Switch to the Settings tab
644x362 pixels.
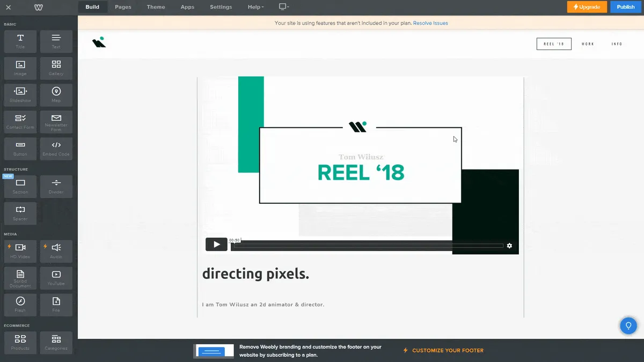click(x=221, y=7)
